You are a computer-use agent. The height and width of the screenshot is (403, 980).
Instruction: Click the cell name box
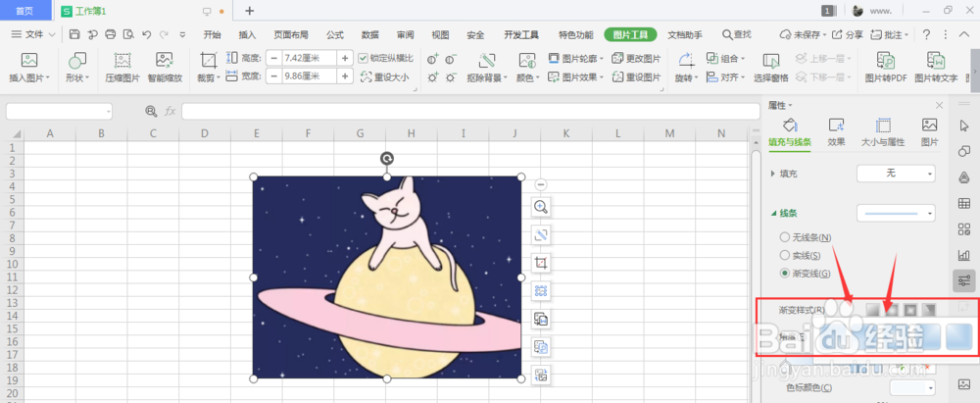tap(59, 112)
